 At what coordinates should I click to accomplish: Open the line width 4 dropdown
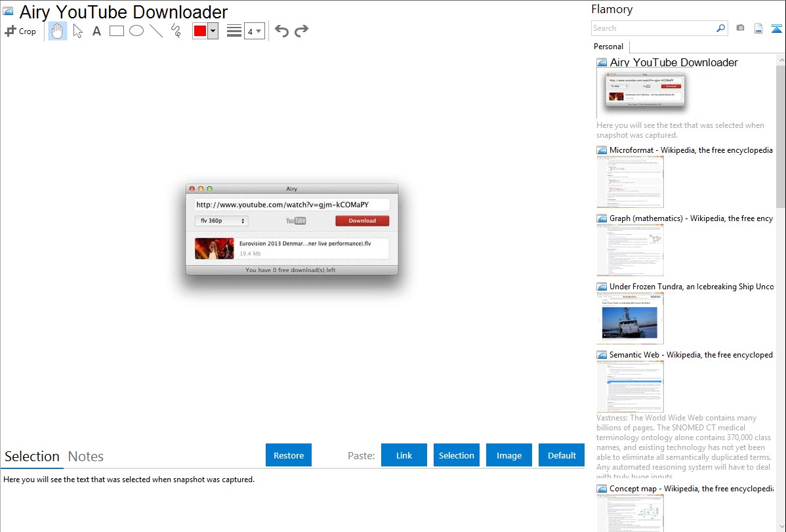(x=254, y=31)
